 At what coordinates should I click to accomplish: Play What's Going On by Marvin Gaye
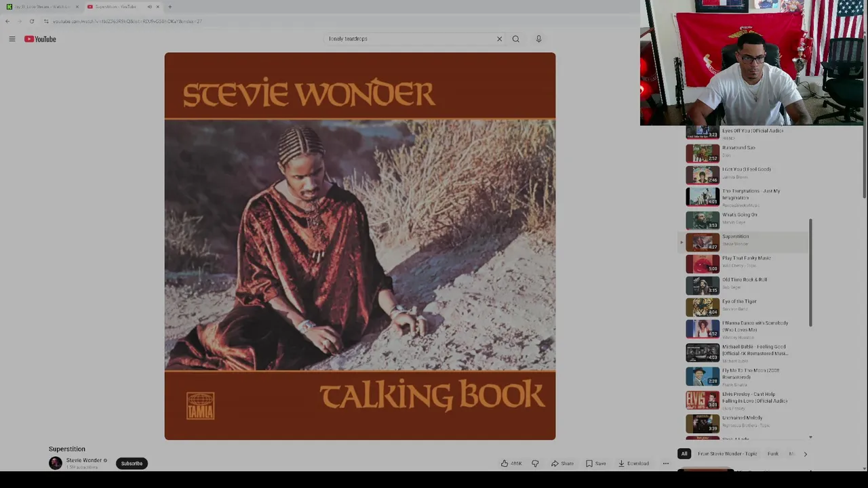tap(745, 219)
